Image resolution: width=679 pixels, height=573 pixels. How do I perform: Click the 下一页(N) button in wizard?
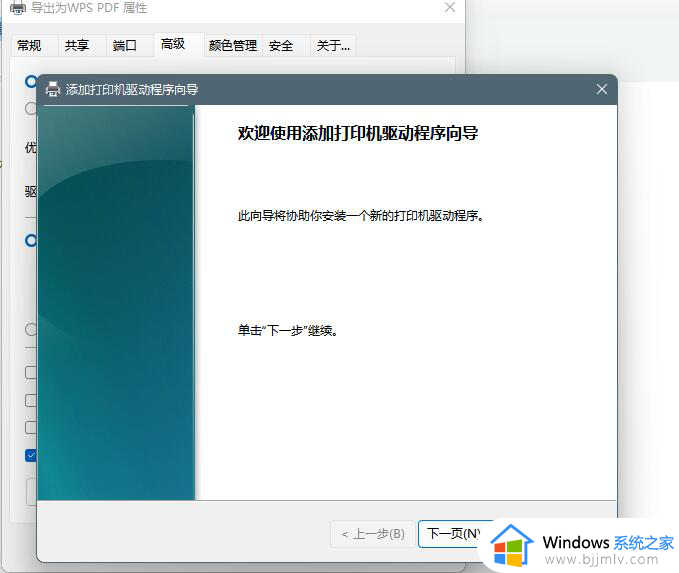pyautogui.click(x=453, y=534)
